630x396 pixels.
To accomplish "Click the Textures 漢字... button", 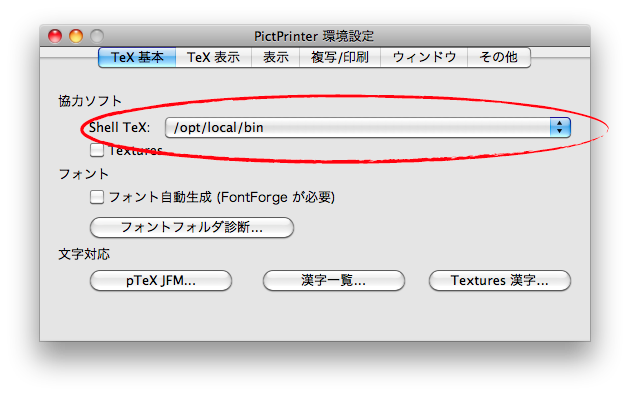I will tap(500, 280).
